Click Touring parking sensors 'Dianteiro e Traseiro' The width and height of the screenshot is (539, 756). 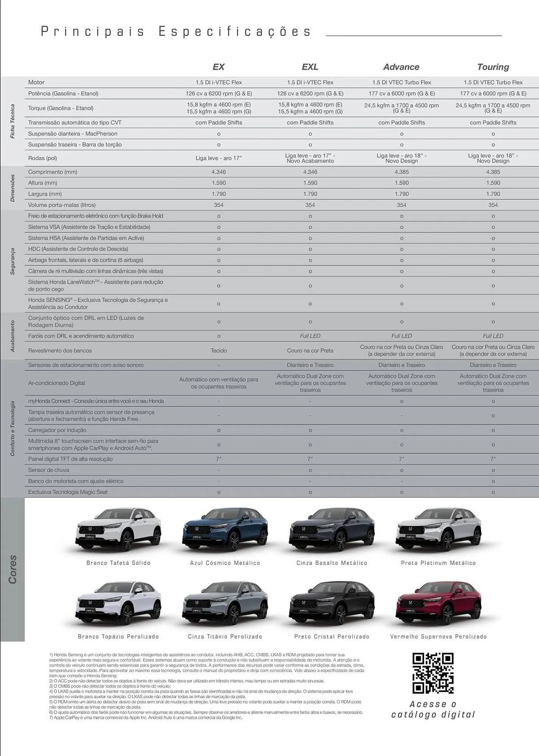coord(493,365)
